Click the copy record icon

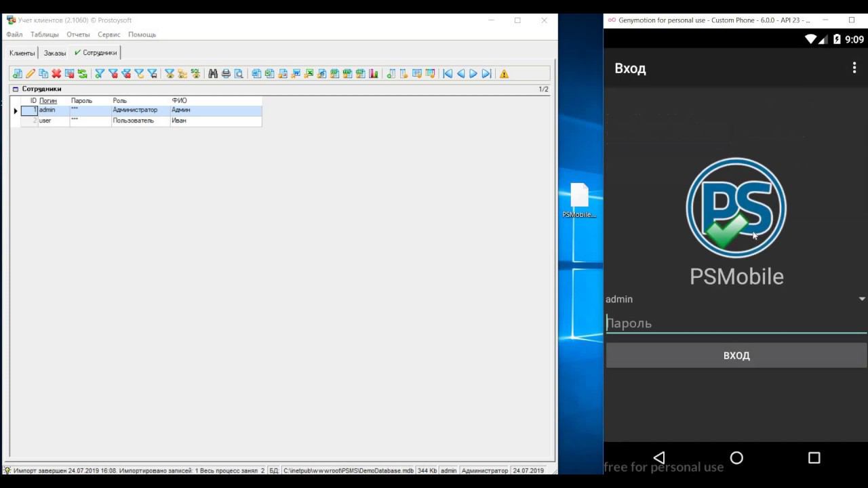[x=43, y=74]
